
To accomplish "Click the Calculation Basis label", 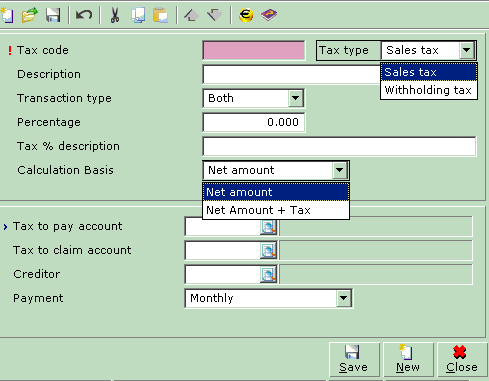I will click(65, 170).
